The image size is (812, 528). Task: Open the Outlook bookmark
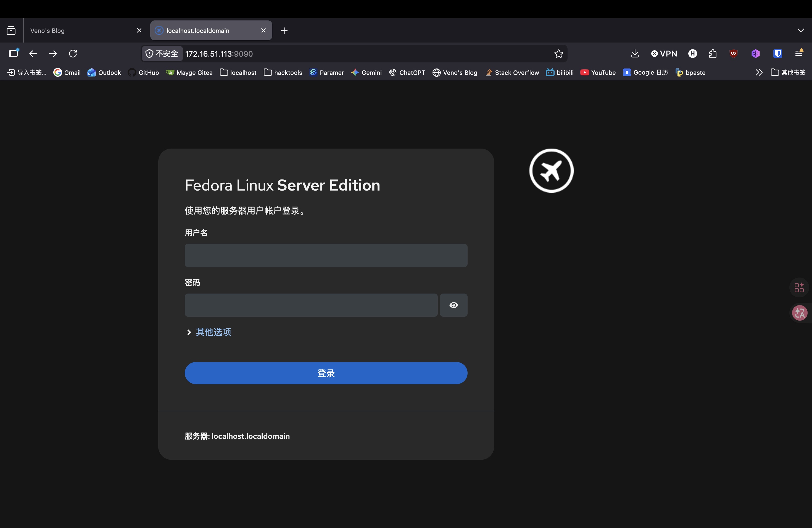point(104,72)
